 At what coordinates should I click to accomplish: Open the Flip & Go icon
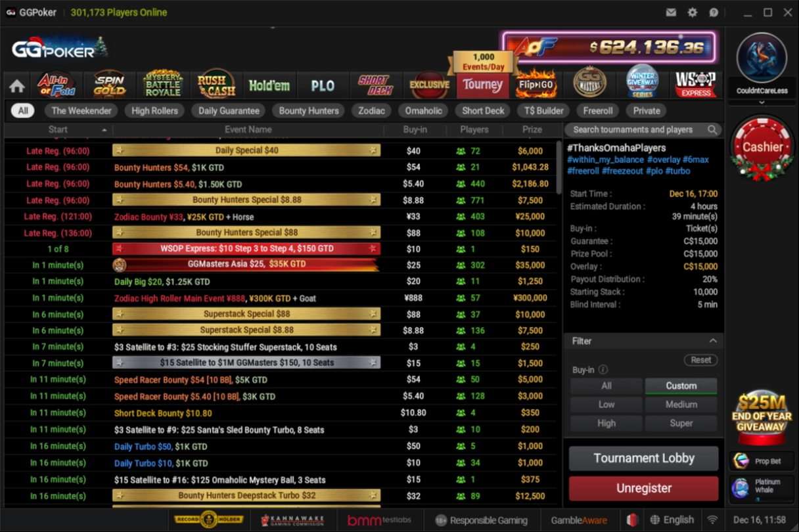[536, 84]
